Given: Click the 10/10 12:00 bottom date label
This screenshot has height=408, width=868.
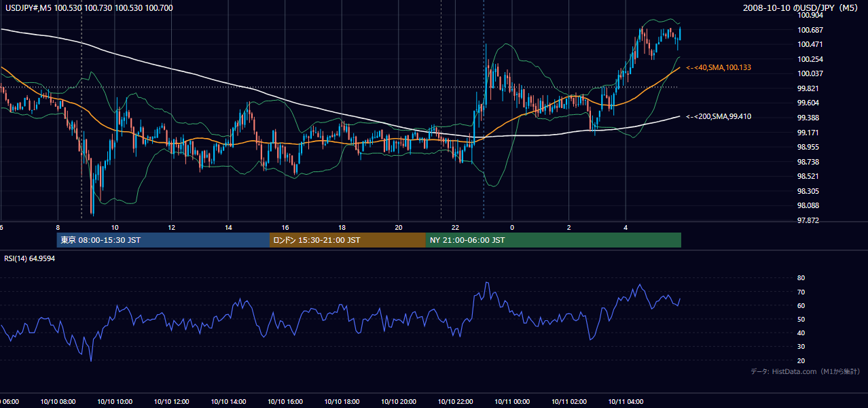Looking at the screenshot, I should tap(171, 402).
